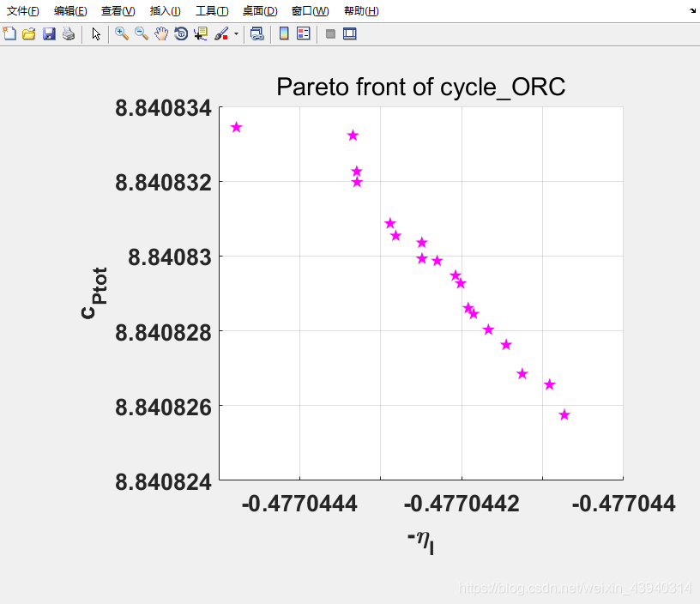Select the Pan hand tool
The width and height of the screenshot is (700, 604).
(x=161, y=34)
